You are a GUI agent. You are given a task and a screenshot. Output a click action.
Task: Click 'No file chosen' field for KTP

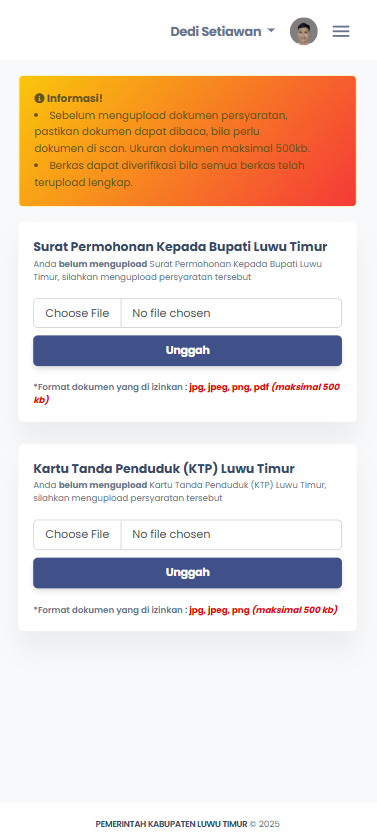click(x=231, y=535)
